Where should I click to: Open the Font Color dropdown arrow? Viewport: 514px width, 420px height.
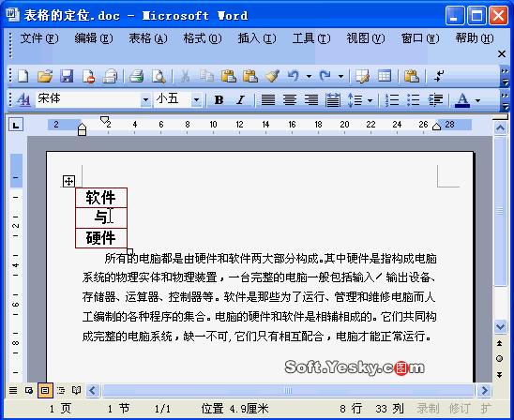[x=477, y=100]
